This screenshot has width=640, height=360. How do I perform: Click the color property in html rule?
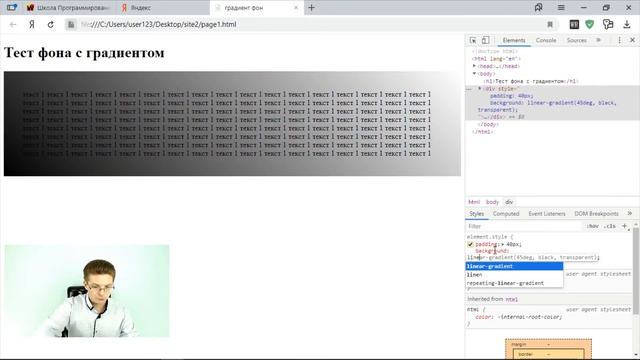(484, 317)
